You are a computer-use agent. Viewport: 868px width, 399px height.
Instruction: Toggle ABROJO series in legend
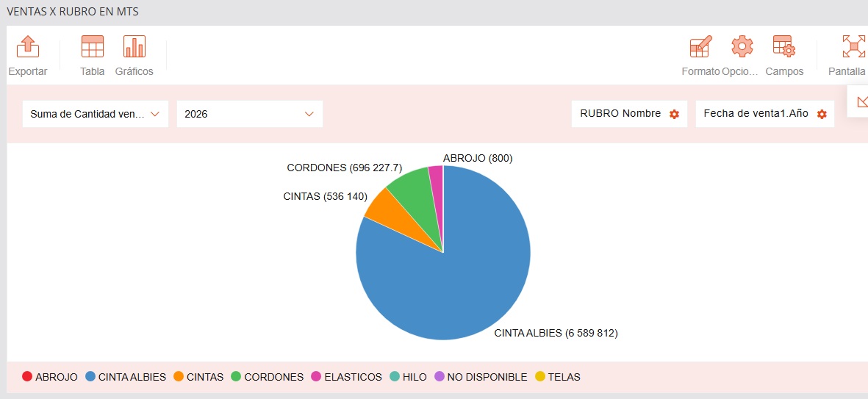click(x=49, y=377)
